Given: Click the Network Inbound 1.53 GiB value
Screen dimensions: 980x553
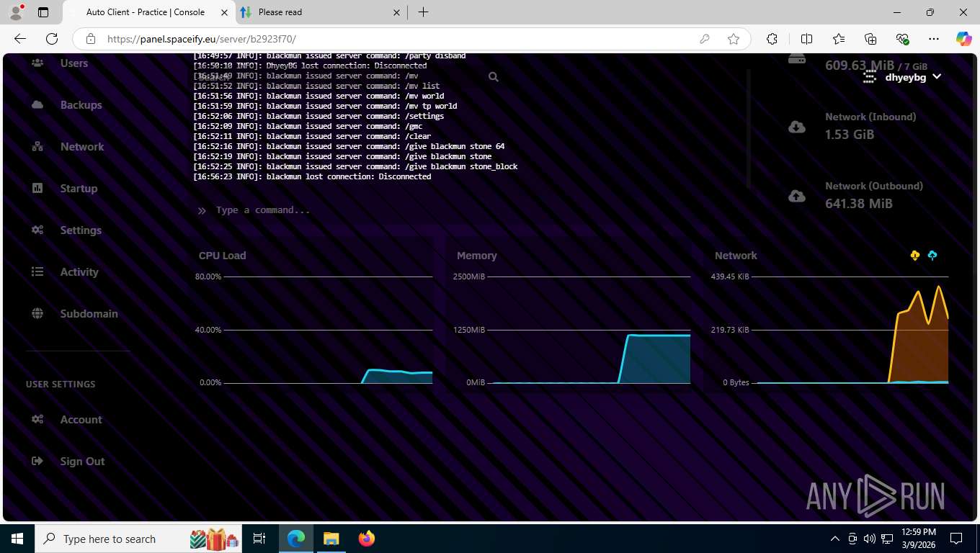Looking at the screenshot, I should coord(850,135).
